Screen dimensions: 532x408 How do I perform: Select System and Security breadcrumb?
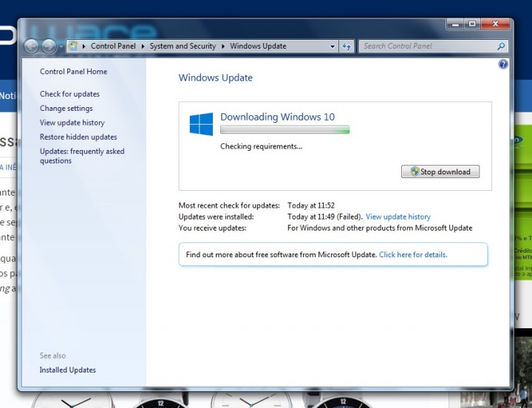[x=183, y=46]
